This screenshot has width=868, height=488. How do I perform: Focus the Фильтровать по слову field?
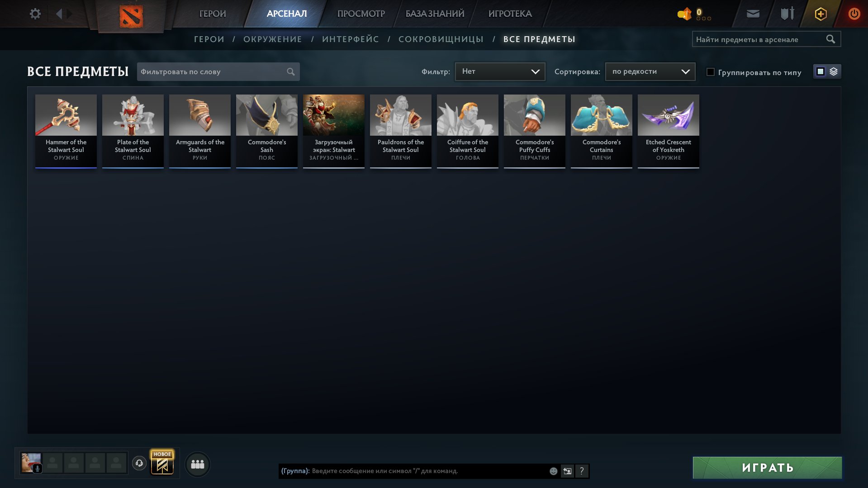[218, 71]
